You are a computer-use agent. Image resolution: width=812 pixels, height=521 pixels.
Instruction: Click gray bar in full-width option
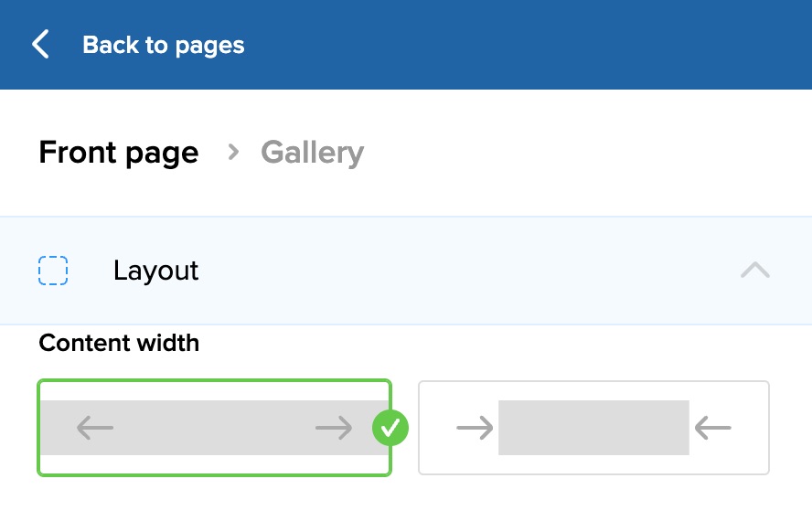point(214,427)
